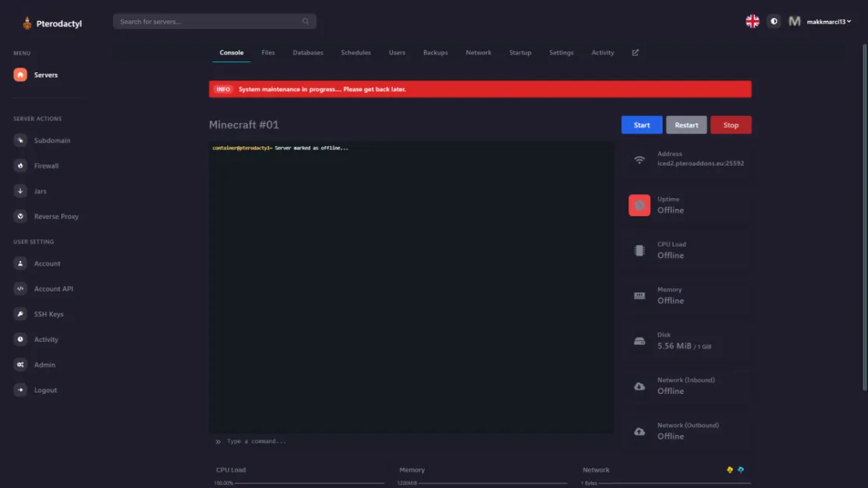Click the Pterodactyl logo icon
Viewport: 868px width, 488px height.
point(26,23)
